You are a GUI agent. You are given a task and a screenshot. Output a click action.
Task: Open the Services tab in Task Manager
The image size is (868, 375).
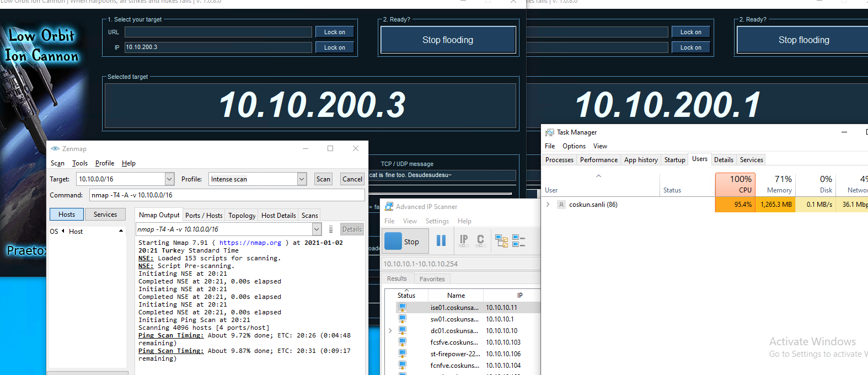(752, 160)
